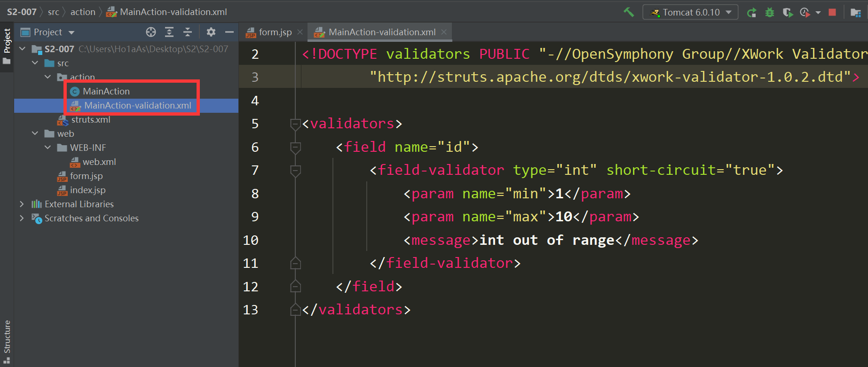Open Project panel settings gear
This screenshot has height=367, width=868.
coord(211,32)
